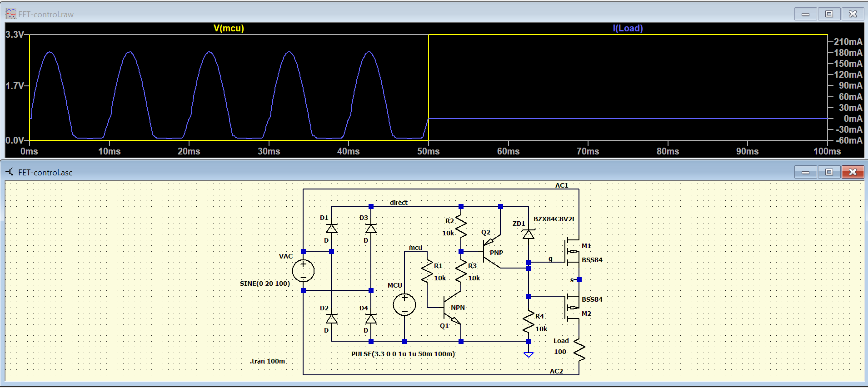The width and height of the screenshot is (868, 388).
Task: Click the PNP label of Q2
Action: pyautogui.click(x=496, y=253)
